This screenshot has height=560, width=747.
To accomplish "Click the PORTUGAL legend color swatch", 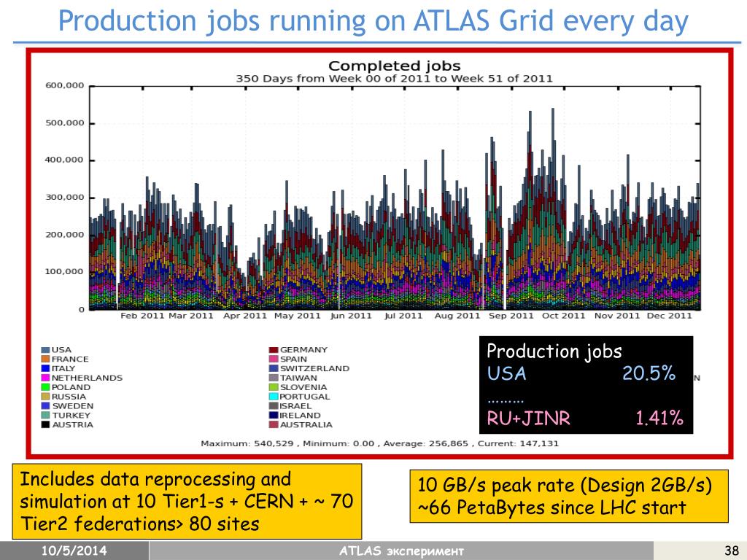I will point(274,397).
